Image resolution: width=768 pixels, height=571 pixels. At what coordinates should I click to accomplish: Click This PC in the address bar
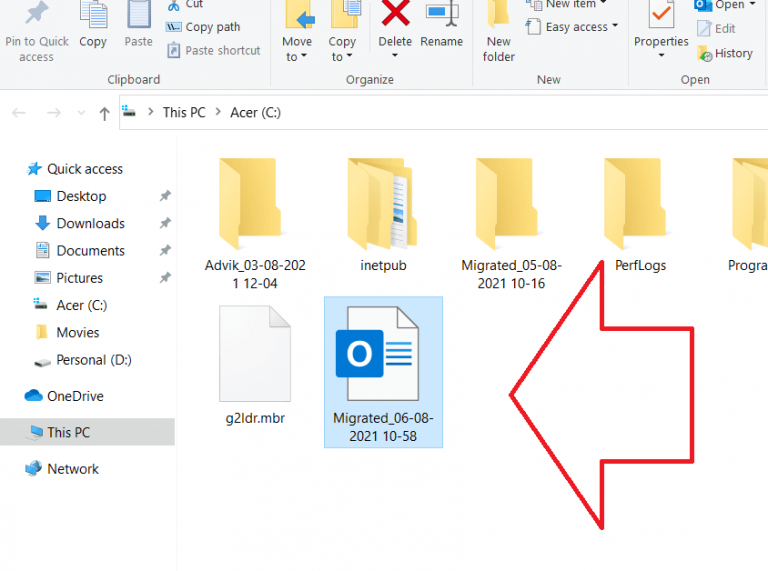[x=184, y=113]
